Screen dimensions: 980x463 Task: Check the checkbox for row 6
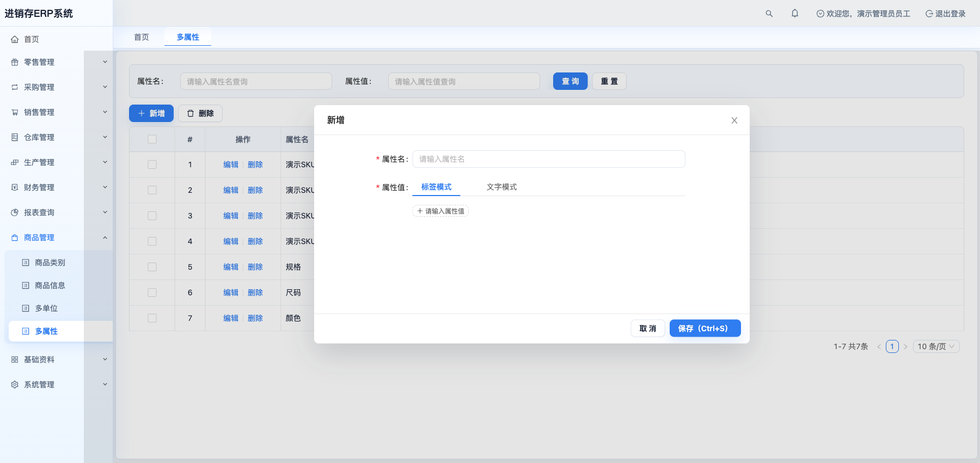(152, 293)
